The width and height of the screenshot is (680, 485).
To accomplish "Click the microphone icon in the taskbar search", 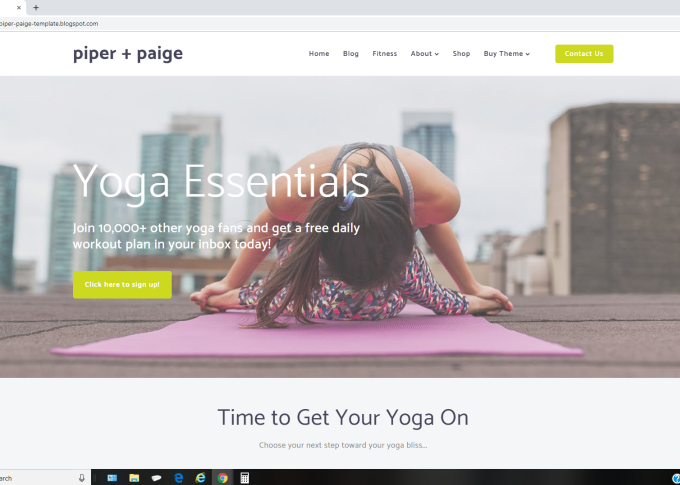I will tap(82, 478).
